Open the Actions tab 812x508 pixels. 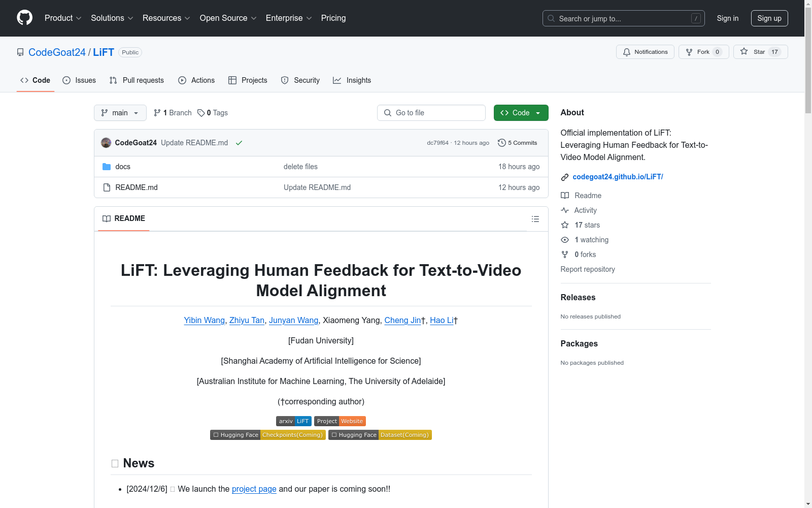196,80
